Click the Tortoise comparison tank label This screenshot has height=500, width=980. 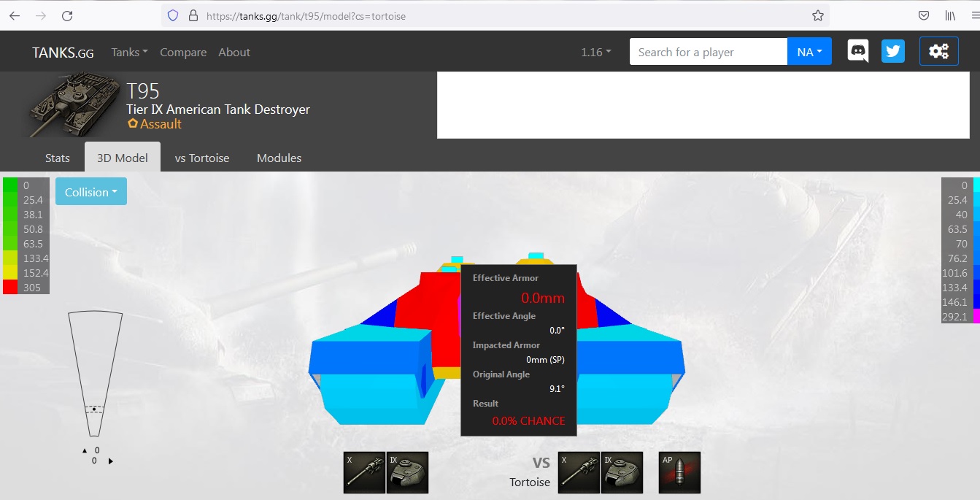click(530, 482)
